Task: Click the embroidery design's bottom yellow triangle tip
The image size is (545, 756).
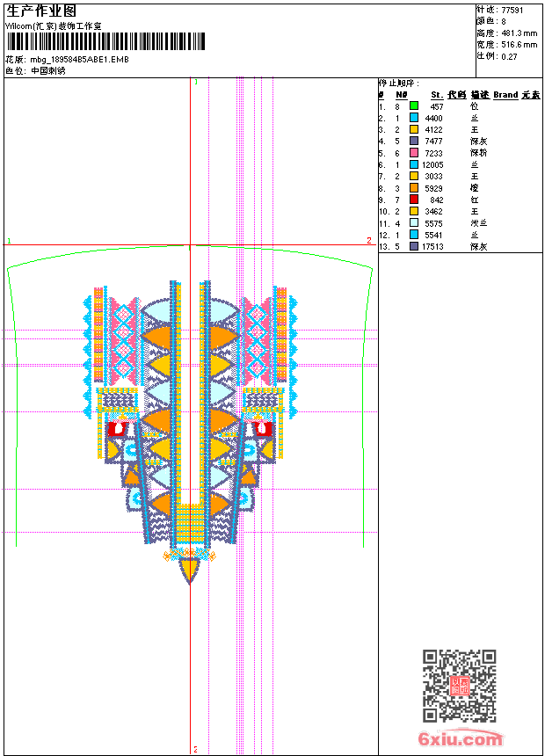Action: (190, 582)
